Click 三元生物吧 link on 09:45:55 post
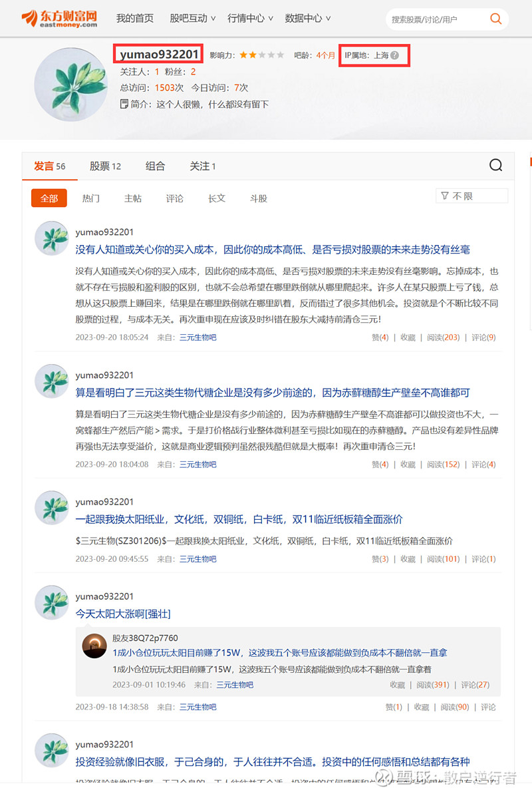The width and height of the screenshot is (532, 794). (x=198, y=559)
